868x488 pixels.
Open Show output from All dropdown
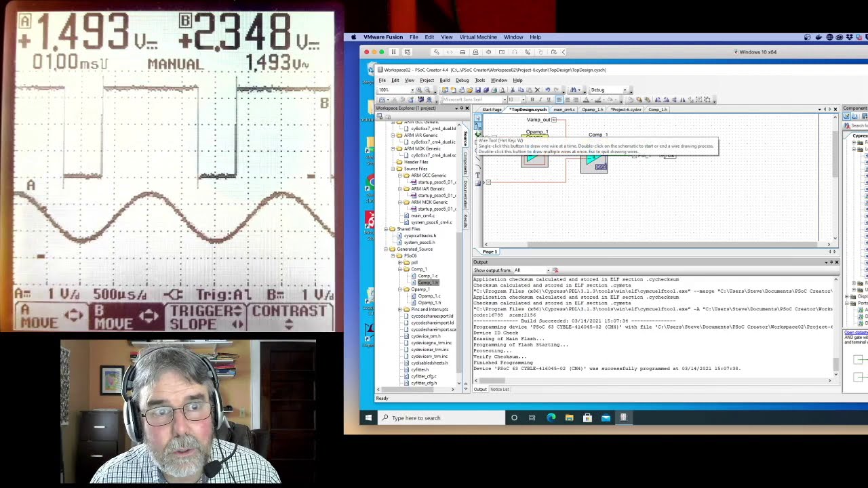tap(549, 270)
